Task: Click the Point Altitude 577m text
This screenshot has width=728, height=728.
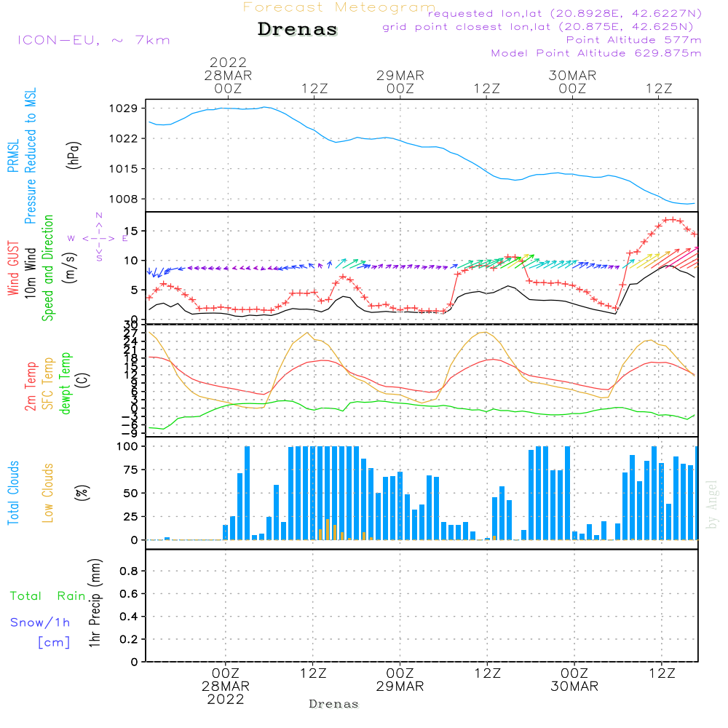Action: [x=633, y=40]
